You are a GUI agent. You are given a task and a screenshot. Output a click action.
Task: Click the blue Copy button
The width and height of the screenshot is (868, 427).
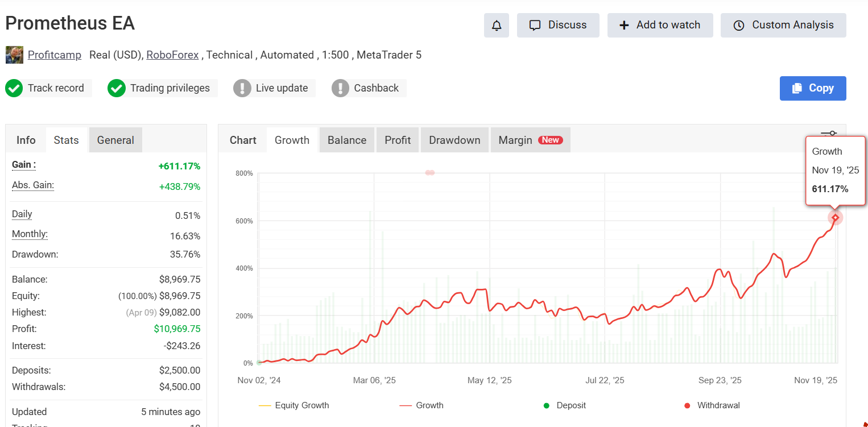(813, 88)
